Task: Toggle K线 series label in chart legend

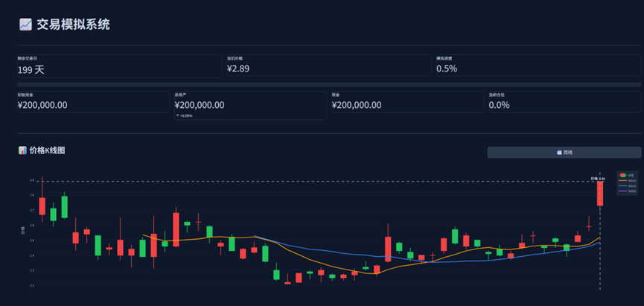Action: (631, 175)
